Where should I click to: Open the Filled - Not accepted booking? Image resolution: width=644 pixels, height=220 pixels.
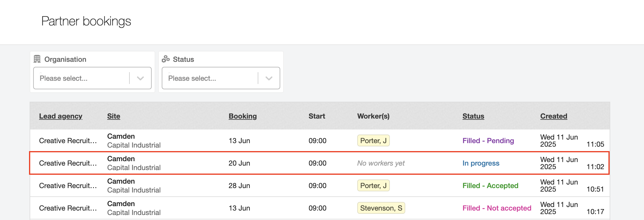click(497, 208)
